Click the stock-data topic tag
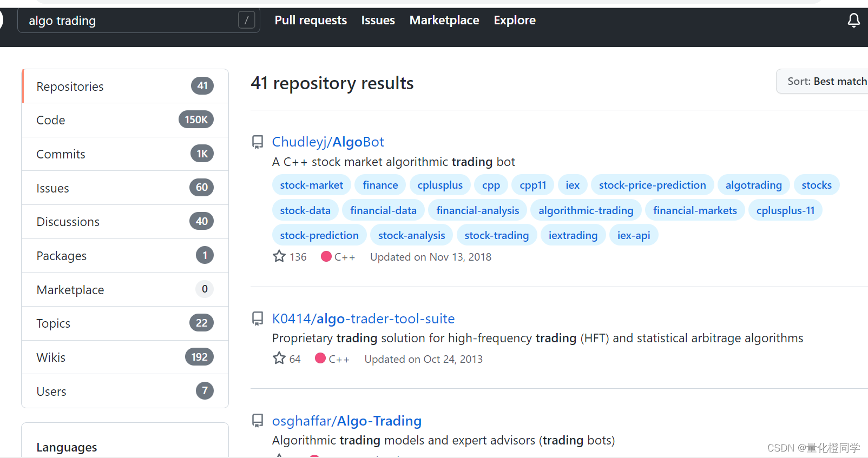 (x=305, y=210)
